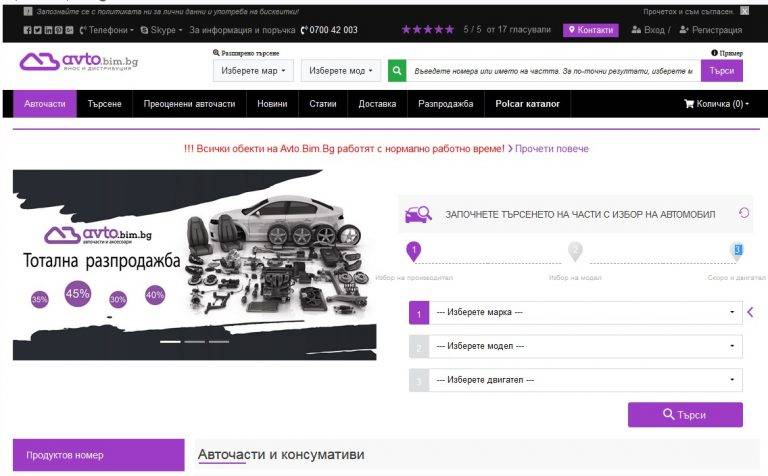Close the cookie notice with X
Image resolution: width=768 pixels, height=476 pixels.
(744, 11)
